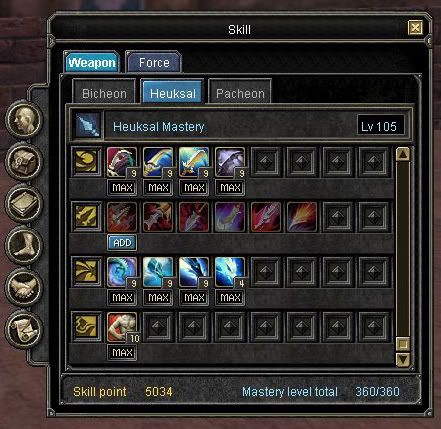Open the book sidebar icon
The width and height of the screenshot is (441, 429).
click(x=24, y=203)
